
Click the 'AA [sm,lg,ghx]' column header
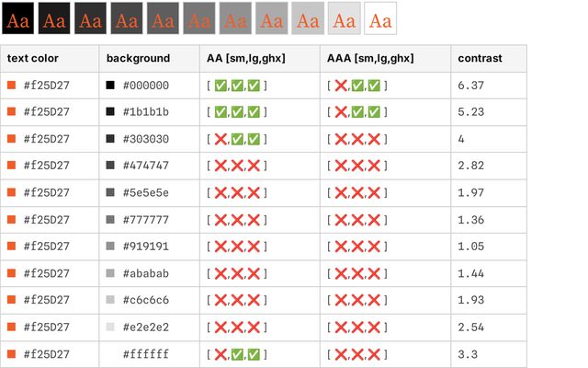tap(245, 59)
